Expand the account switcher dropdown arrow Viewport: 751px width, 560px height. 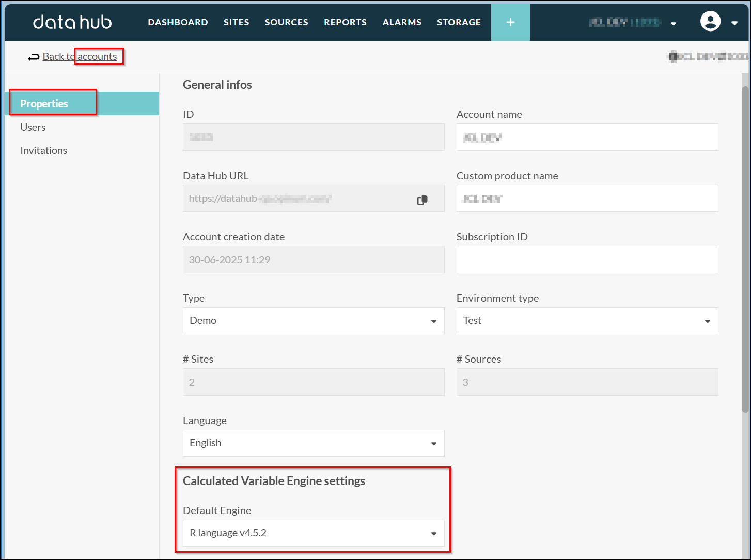click(x=674, y=23)
